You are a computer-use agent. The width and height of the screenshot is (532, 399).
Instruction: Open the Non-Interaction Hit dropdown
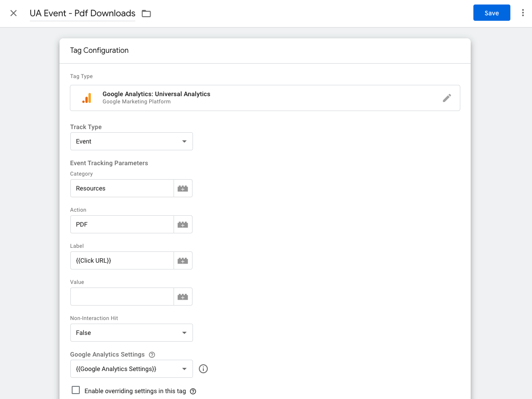pyautogui.click(x=132, y=333)
